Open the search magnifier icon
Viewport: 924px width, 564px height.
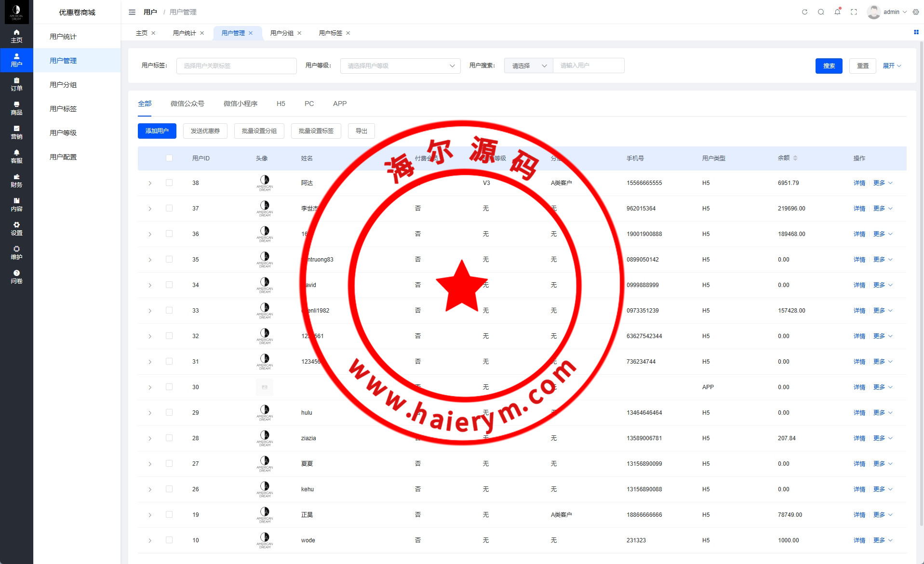click(821, 12)
